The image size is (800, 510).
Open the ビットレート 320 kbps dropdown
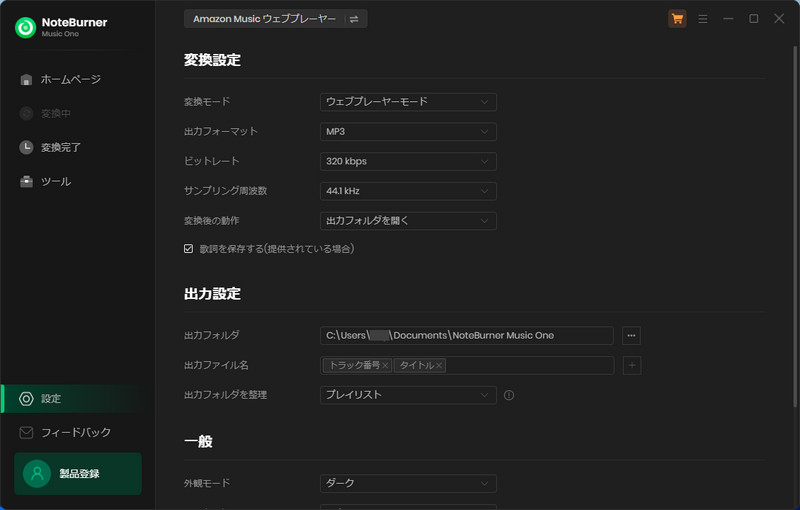(408, 162)
